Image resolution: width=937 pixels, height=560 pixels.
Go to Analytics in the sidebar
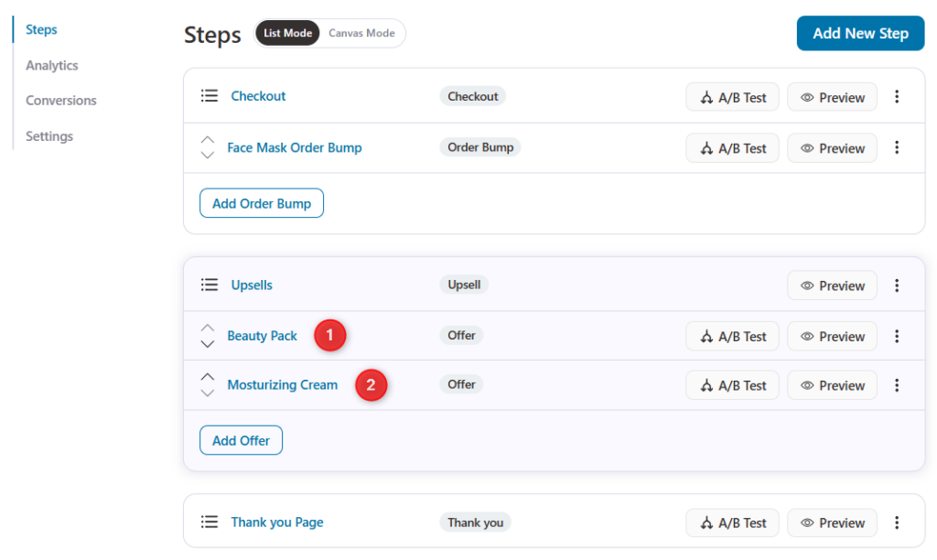(x=52, y=65)
